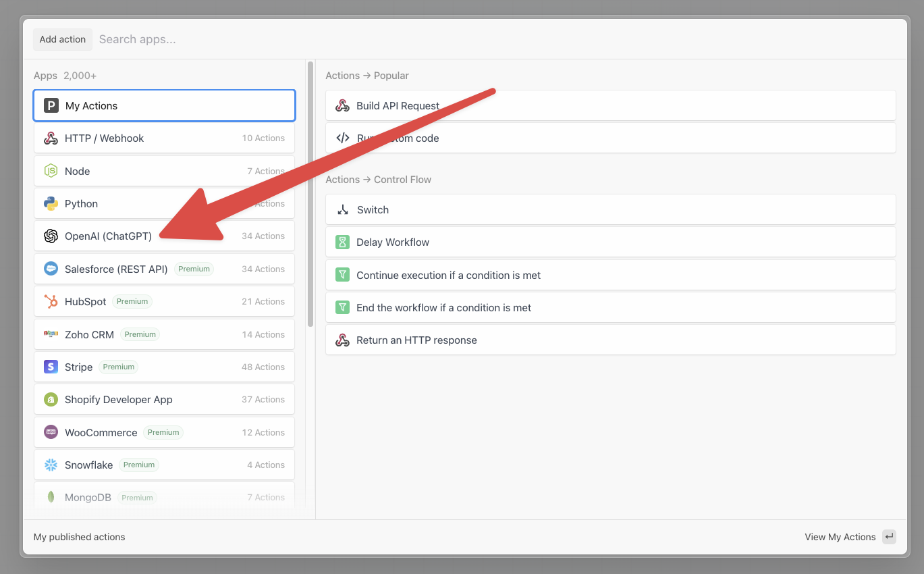Click the Python logo icon
Viewport: 924px width, 574px height.
pyautogui.click(x=51, y=204)
